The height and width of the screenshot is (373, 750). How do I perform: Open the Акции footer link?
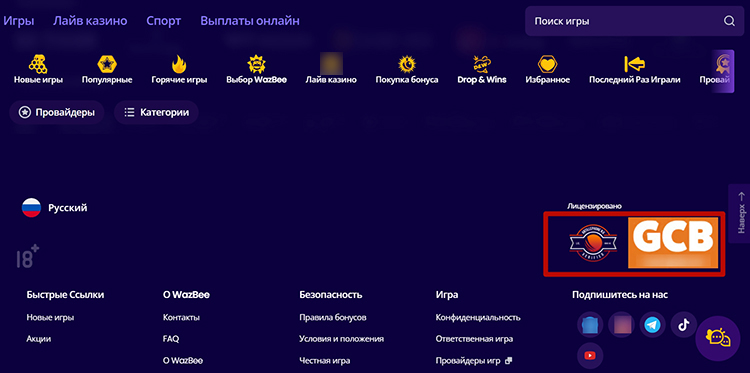tap(39, 339)
